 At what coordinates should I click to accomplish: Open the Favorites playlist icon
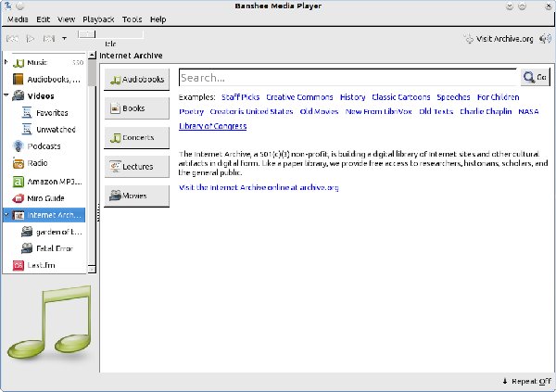click(x=27, y=112)
